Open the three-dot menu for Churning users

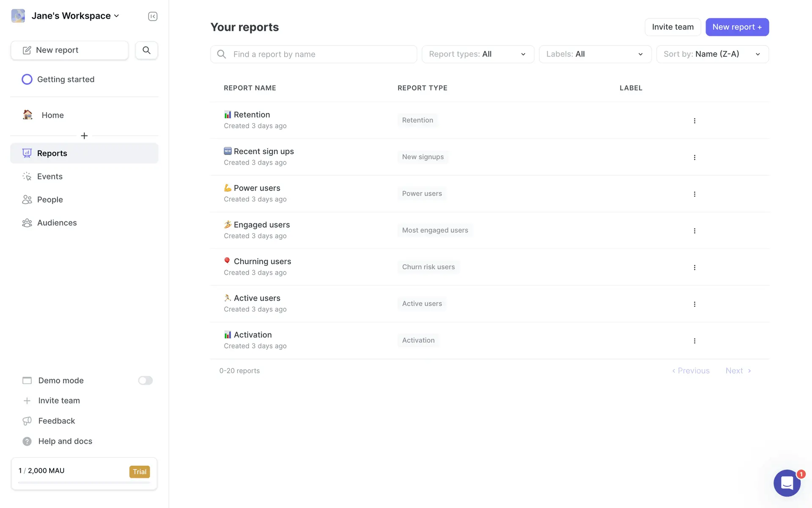pyautogui.click(x=694, y=268)
